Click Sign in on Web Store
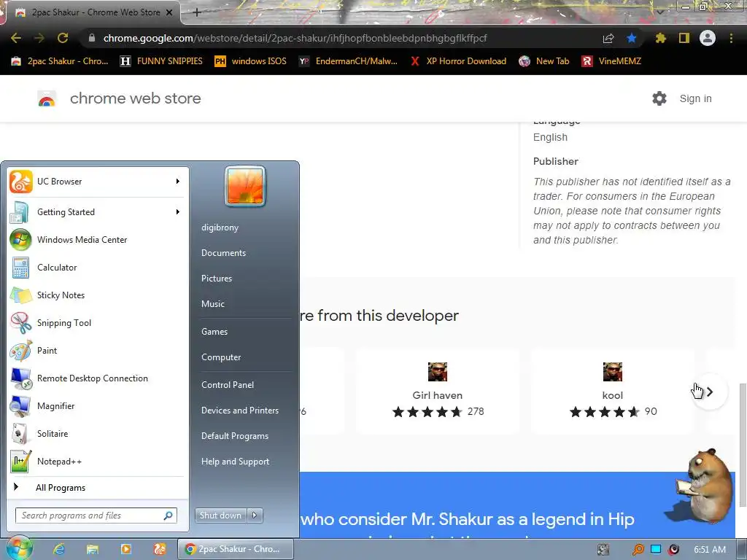Viewport: 747px width, 560px height. point(695,98)
